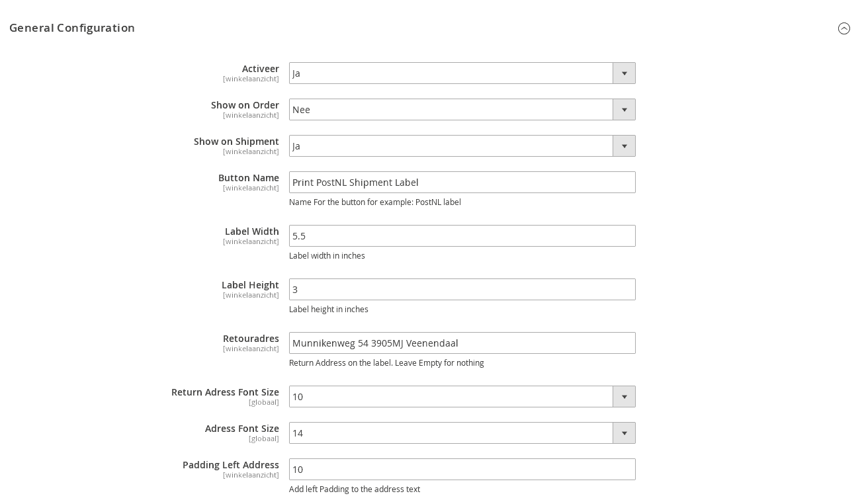Click the Retouradres field label

click(251, 339)
